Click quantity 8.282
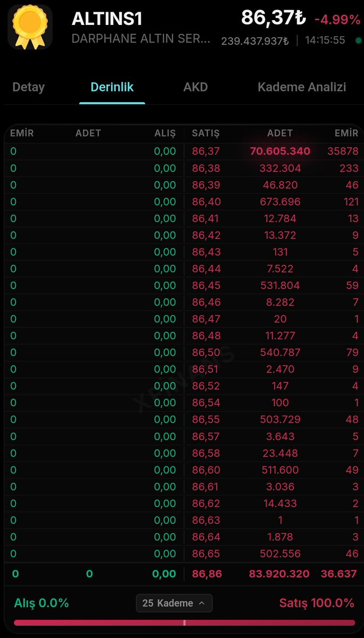The width and height of the screenshot is (364, 638). point(280,303)
